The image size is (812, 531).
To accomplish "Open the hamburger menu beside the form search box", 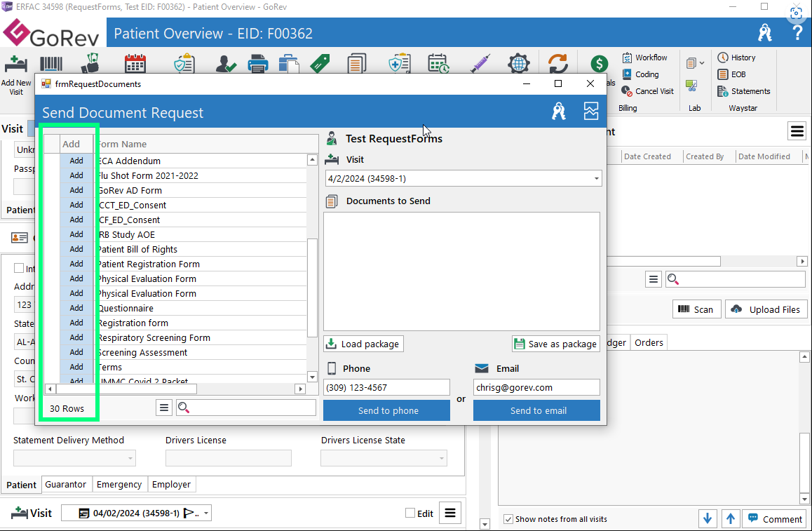I will pyautogui.click(x=163, y=408).
